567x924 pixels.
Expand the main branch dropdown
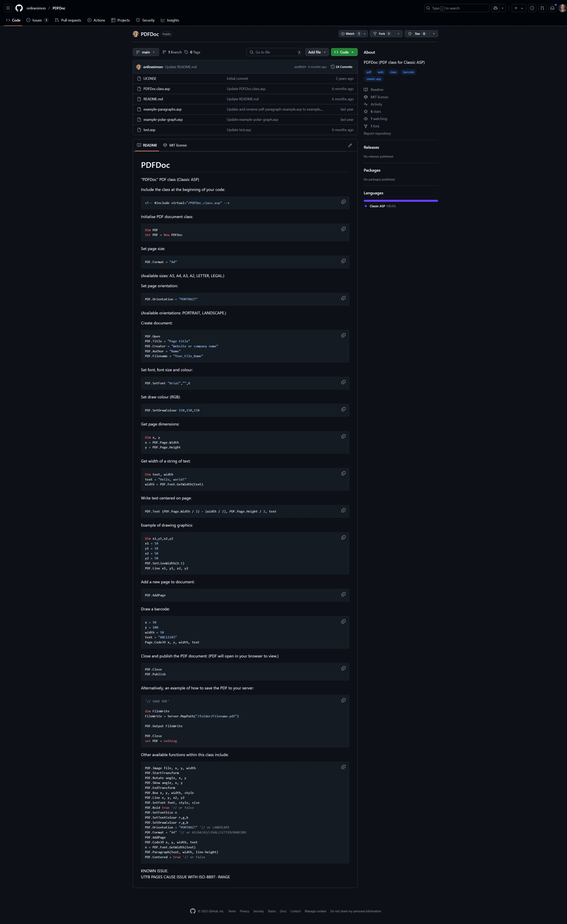click(145, 52)
